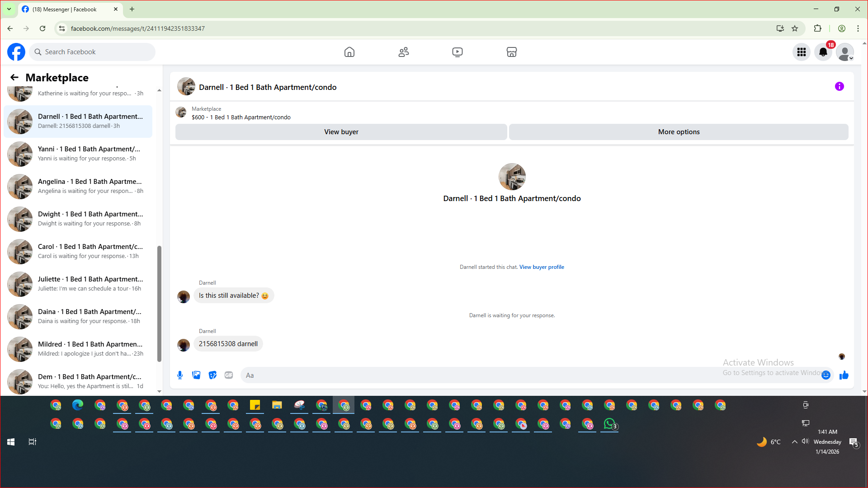Click the View buyer button
Screen dimensions: 868x488
(x=341, y=132)
